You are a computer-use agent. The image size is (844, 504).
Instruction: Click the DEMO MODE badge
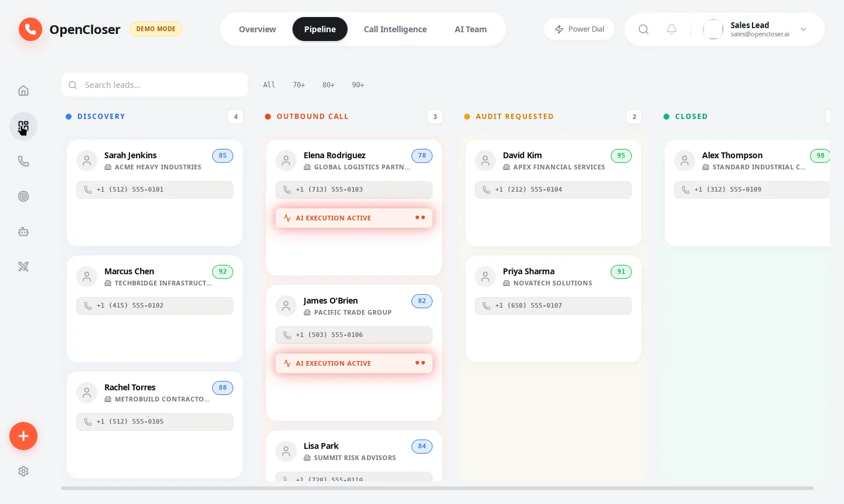click(x=156, y=29)
